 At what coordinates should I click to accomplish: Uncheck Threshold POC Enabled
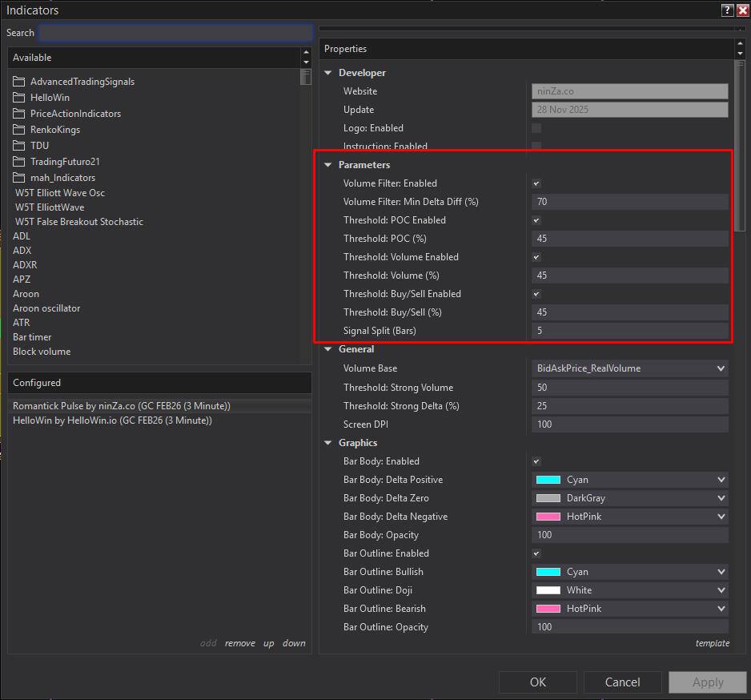pos(536,220)
